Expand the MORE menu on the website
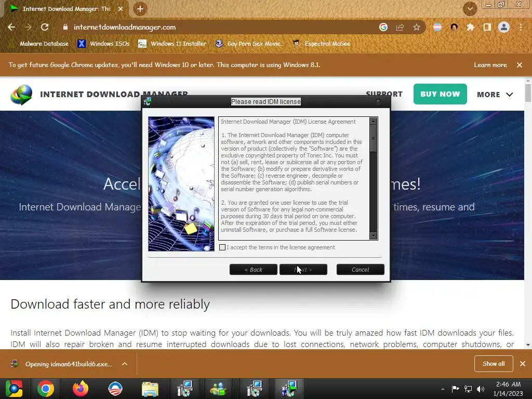532x399 pixels. [x=495, y=95]
